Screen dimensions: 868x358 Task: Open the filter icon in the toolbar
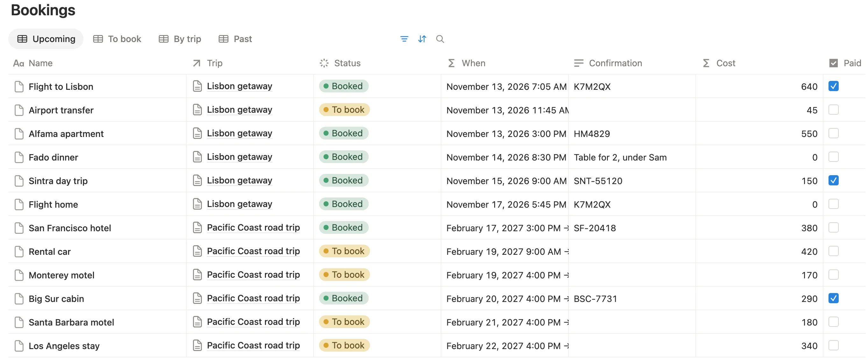click(x=404, y=39)
